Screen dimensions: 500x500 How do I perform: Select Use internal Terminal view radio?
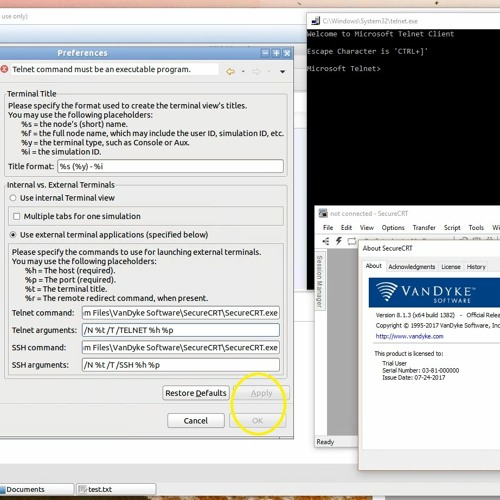[13, 198]
